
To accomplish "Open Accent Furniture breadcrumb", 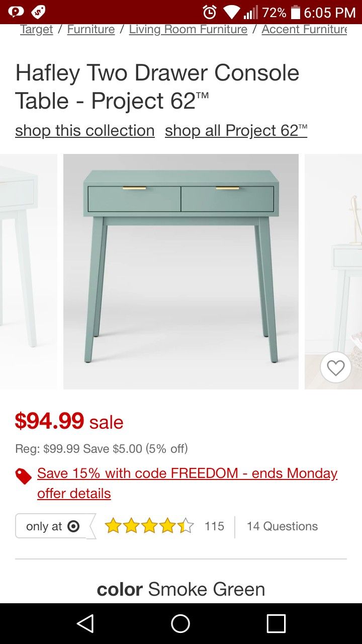I will [x=304, y=30].
